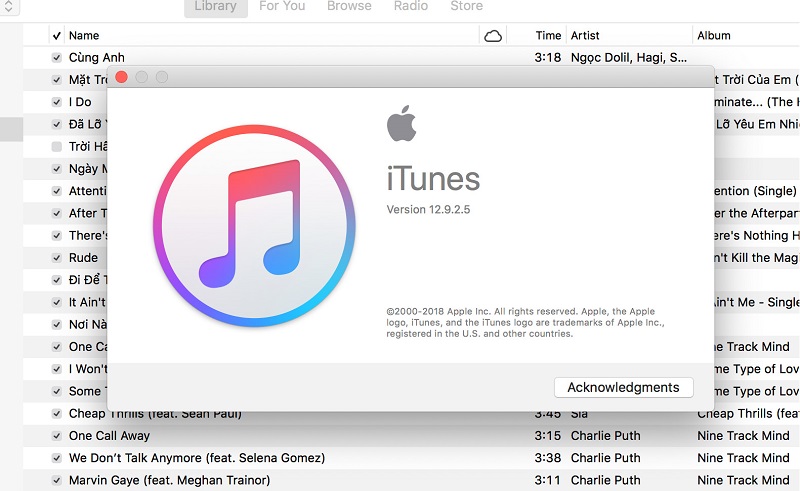Uncheck the Marvin Gaye song
Viewport: 800px width, 491px height.
pos(57,481)
